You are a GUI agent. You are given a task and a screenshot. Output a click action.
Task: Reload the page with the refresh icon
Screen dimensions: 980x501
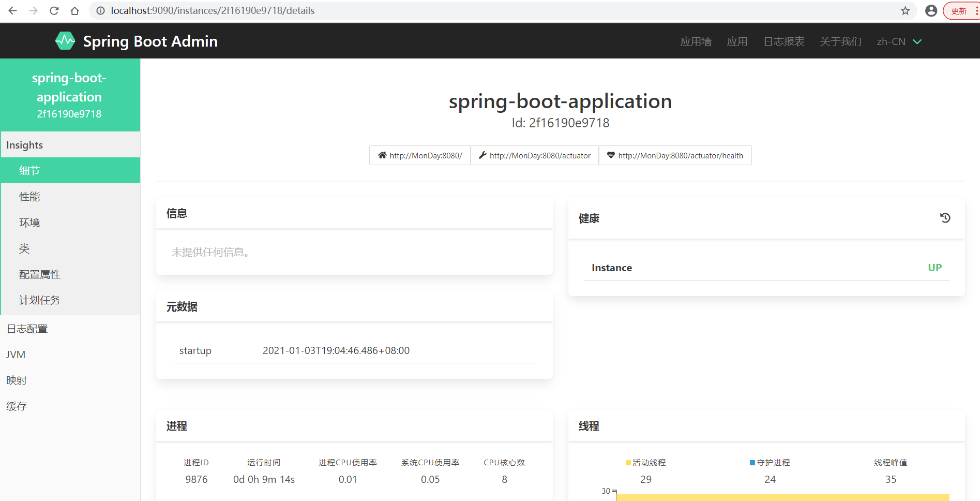(x=54, y=10)
